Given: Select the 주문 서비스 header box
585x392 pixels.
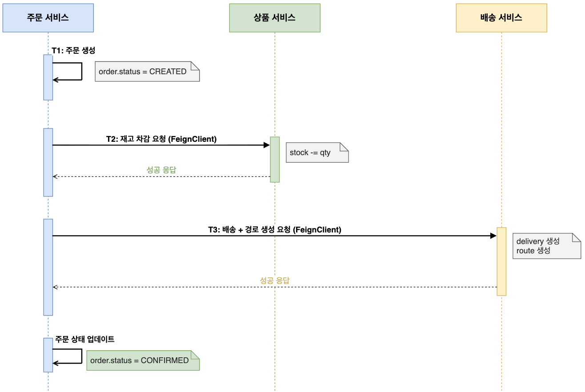Looking at the screenshot, I should coord(48,18).
